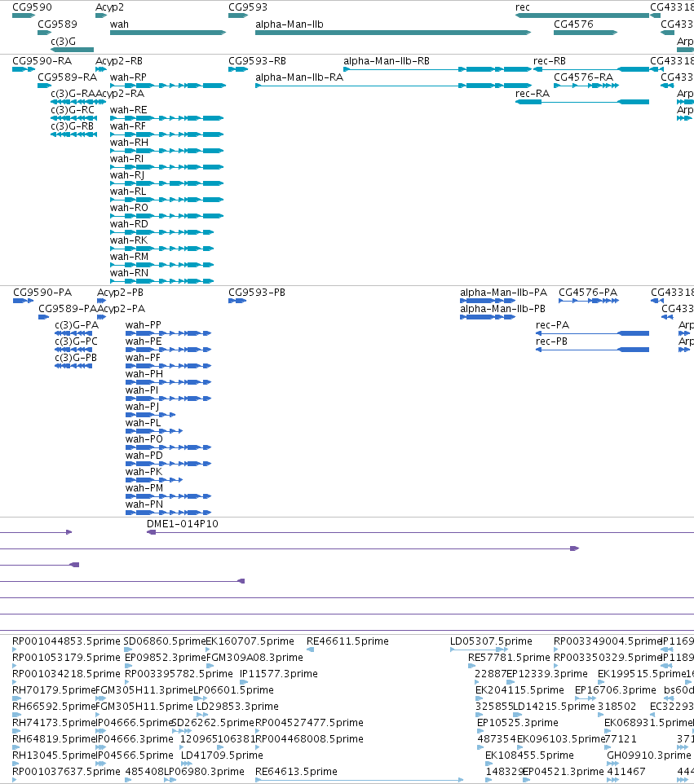This screenshot has width=694, height=784.
Task: Click protein wah-PJ label
Action: point(142,407)
